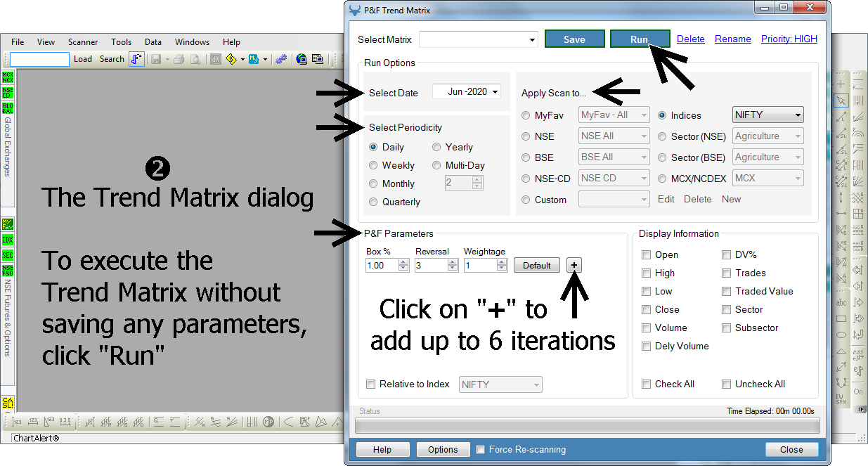Click the Reversal value spinner field
Screen dimensions: 868x466
[x=436, y=266]
